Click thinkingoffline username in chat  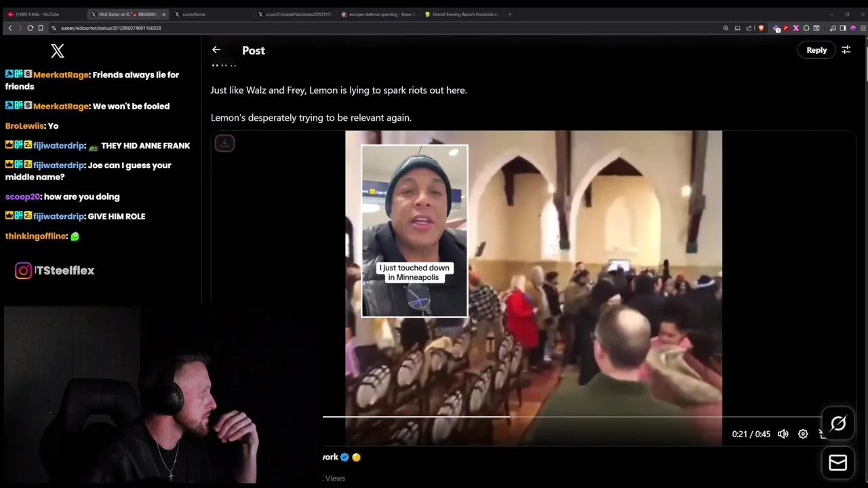tap(35, 236)
